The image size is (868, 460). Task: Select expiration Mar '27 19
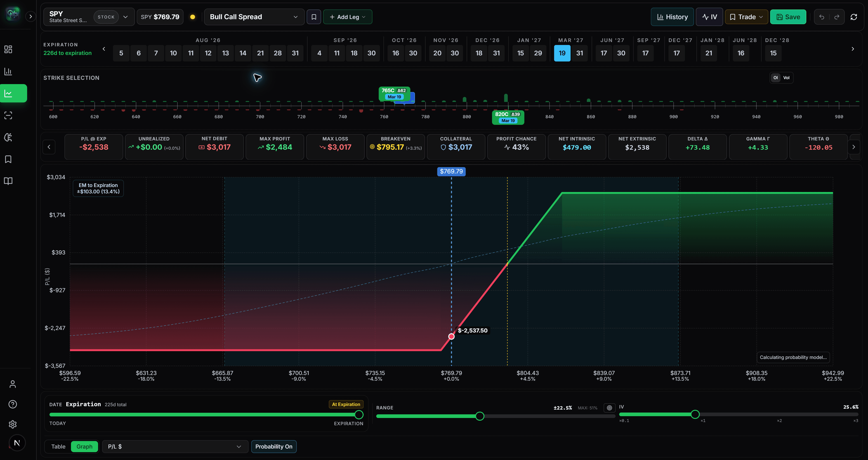(x=562, y=53)
